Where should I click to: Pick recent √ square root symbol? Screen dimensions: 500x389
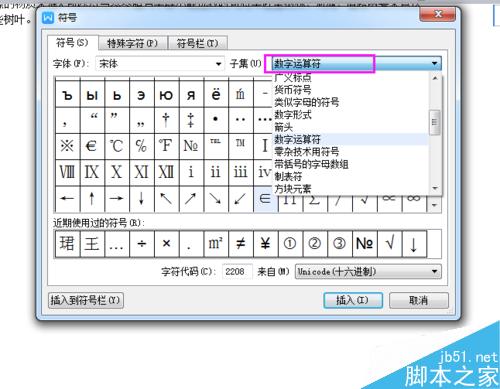point(389,244)
